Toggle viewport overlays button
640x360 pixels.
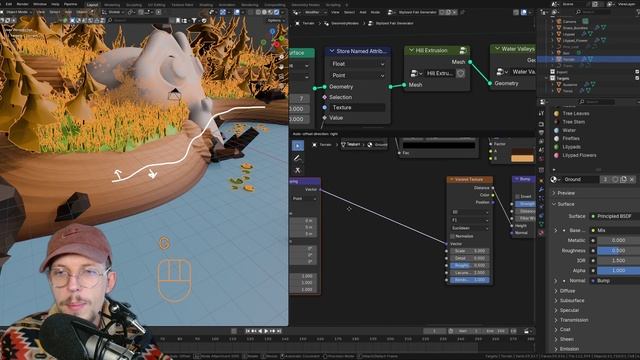click(x=237, y=12)
